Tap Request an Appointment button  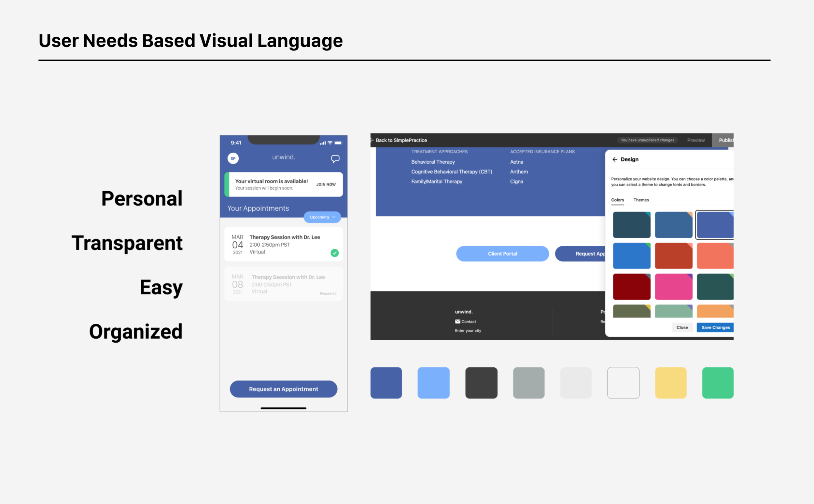(284, 389)
